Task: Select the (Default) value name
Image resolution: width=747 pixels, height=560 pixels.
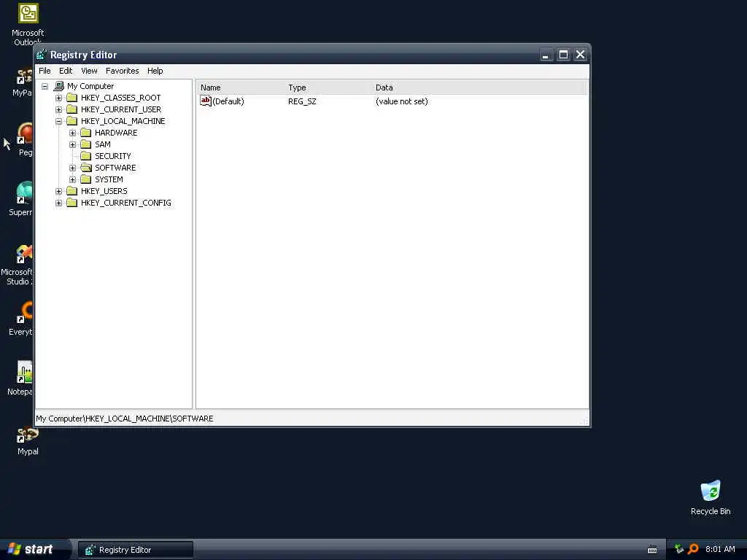Action: [x=228, y=101]
